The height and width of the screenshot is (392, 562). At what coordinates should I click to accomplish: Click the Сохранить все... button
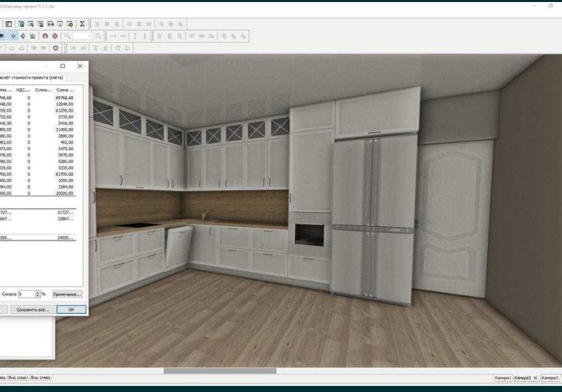[x=32, y=310]
